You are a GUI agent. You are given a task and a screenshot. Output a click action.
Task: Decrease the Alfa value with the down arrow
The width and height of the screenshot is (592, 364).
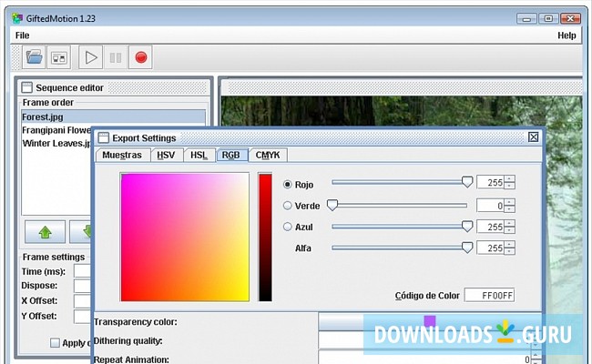(510, 251)
